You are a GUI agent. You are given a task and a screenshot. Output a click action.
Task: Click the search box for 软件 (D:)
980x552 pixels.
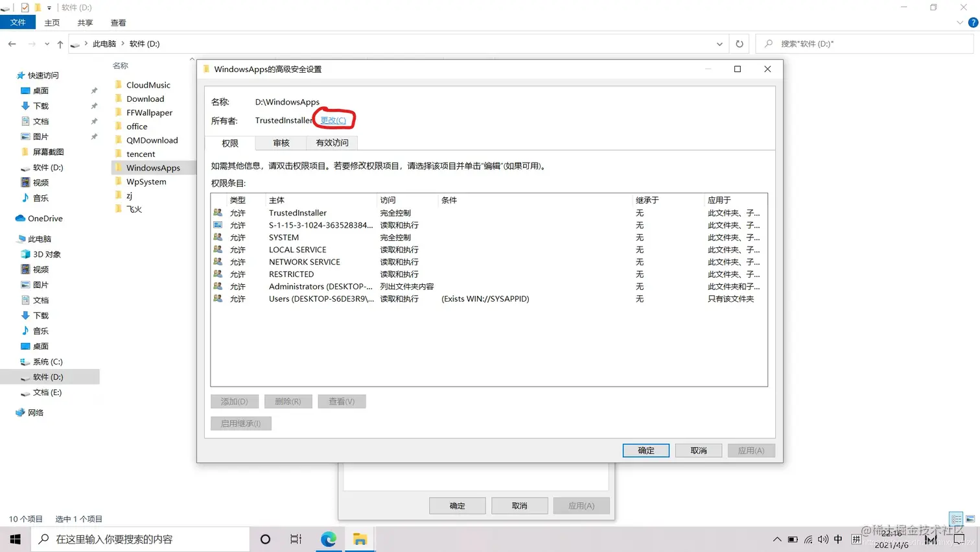tap(865, 44)
